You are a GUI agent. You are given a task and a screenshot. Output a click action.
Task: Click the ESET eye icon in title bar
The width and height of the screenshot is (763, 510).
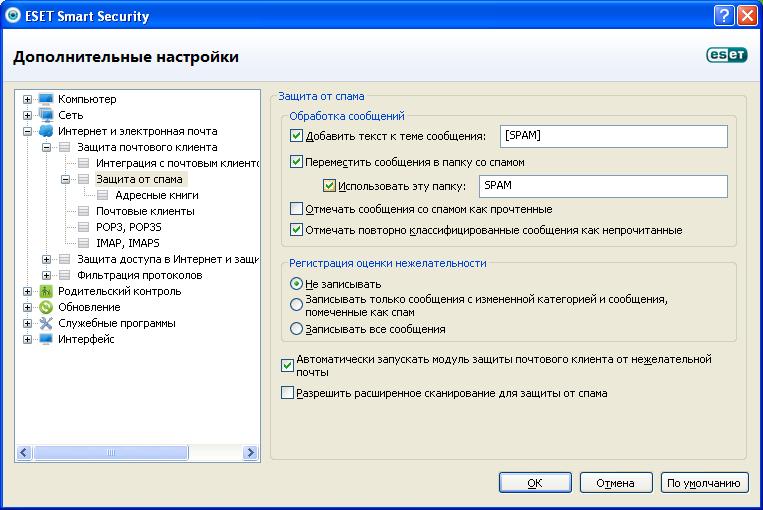(12, 15)
